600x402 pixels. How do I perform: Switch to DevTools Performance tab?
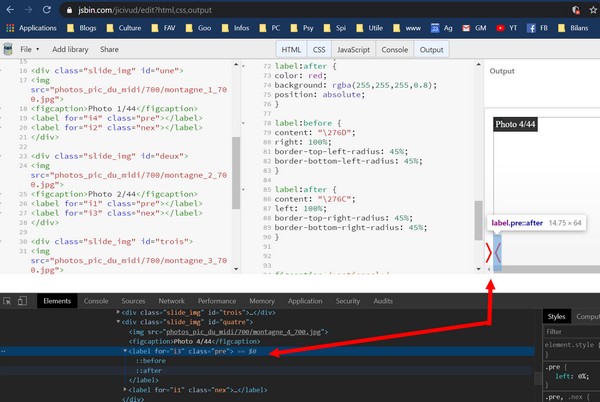click(x=217, y=301)
